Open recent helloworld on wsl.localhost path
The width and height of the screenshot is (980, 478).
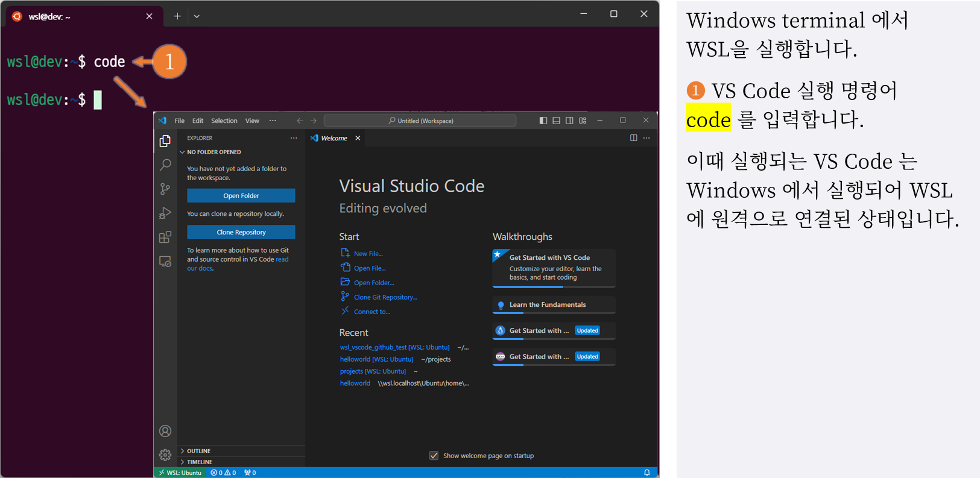355,383
